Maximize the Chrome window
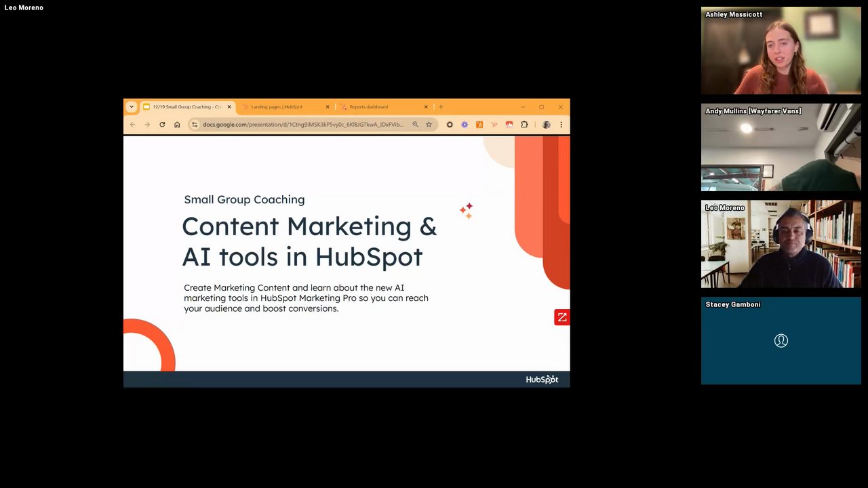 coord(542,106)
